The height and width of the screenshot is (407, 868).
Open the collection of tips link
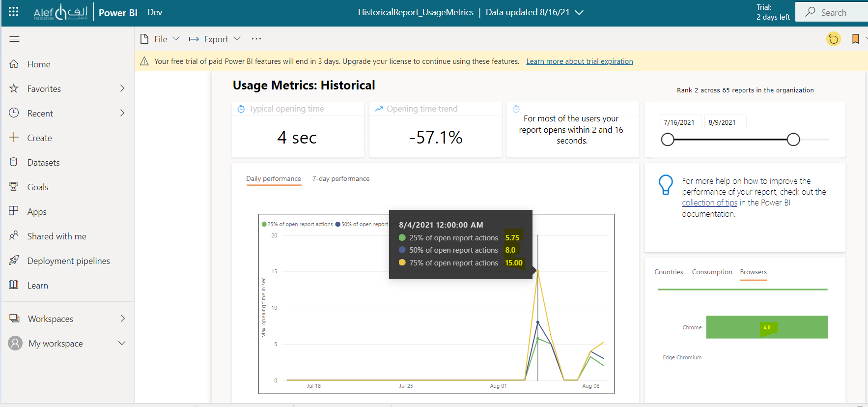[x=709, y=203]
